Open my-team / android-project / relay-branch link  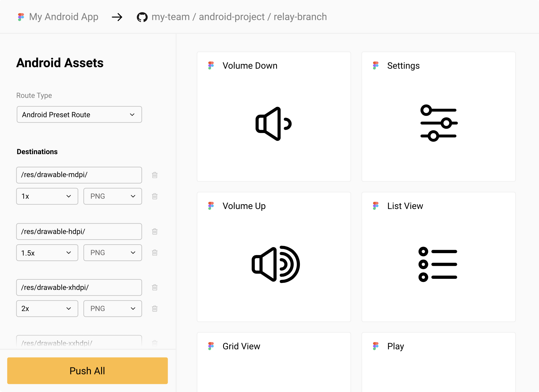[239, 17]
